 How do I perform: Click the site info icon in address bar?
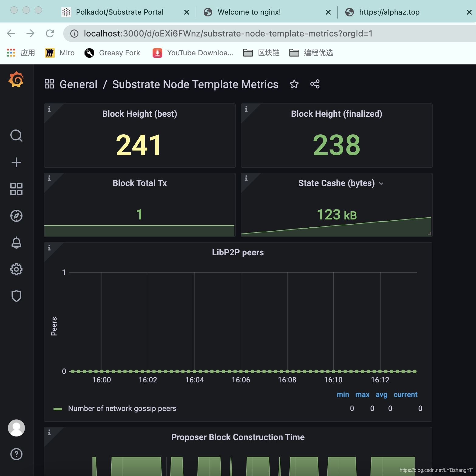point(74,33)
